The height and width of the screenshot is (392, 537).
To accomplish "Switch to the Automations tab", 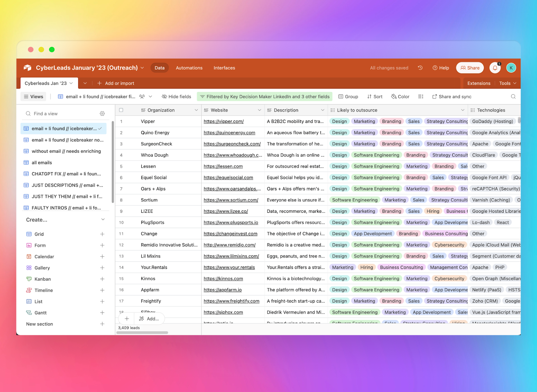I will click(189, 68).
